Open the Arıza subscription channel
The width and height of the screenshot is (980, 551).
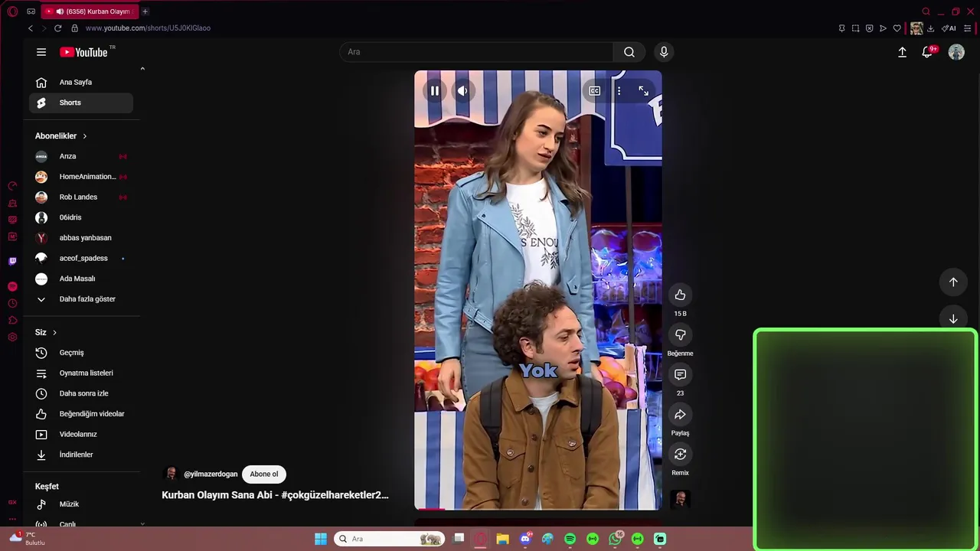click(x=81, y=156)
